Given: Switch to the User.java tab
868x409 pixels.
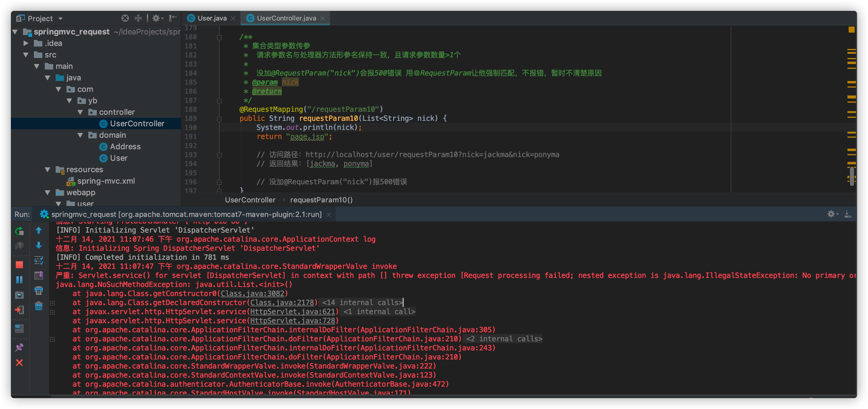Looking at the screenshot, I should tap(212, 18).
